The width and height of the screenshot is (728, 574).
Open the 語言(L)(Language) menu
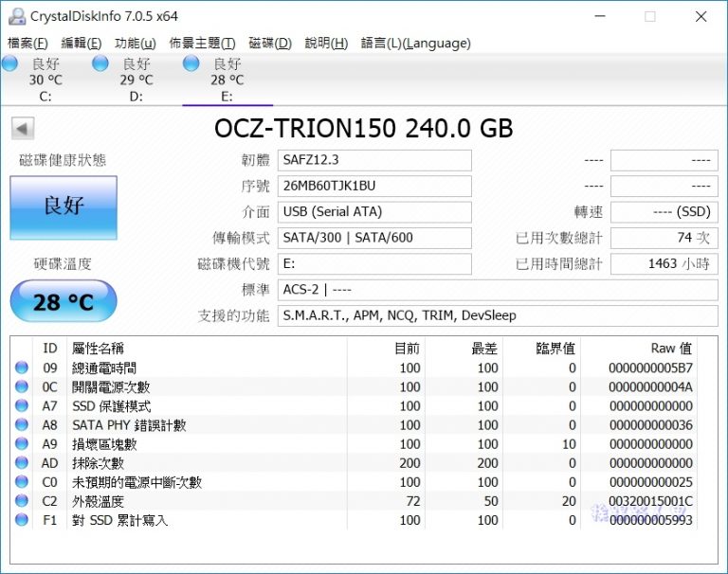[415, 43]
